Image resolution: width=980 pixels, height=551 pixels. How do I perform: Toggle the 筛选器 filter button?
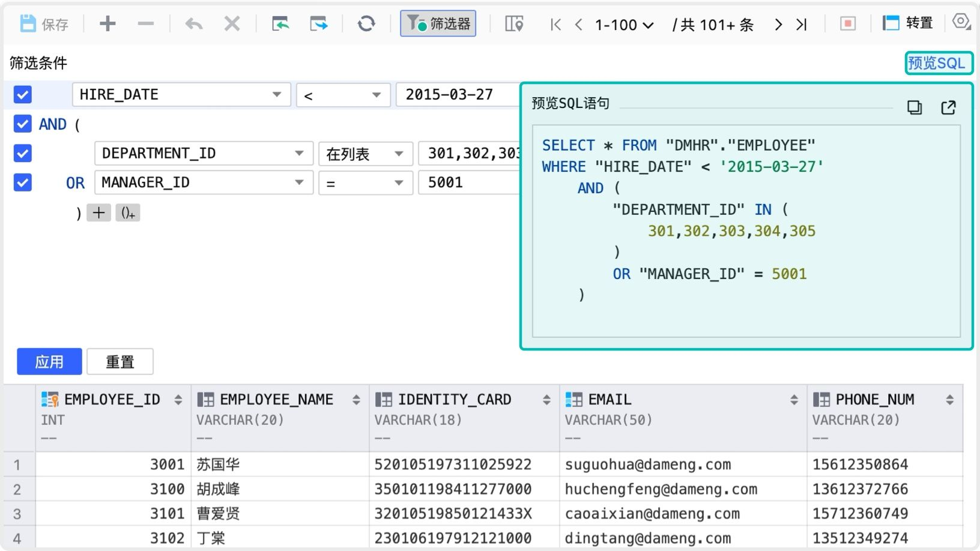pos(438,24)
